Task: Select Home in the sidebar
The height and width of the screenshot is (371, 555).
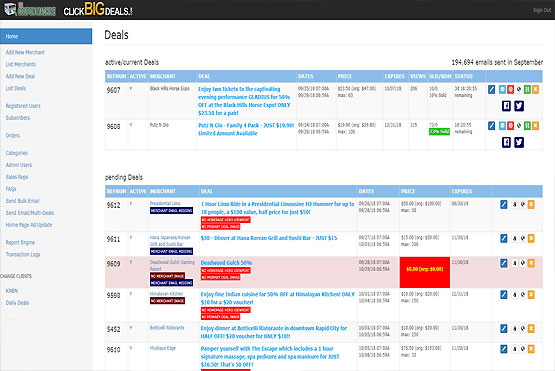Action: (x=46, y=36)
